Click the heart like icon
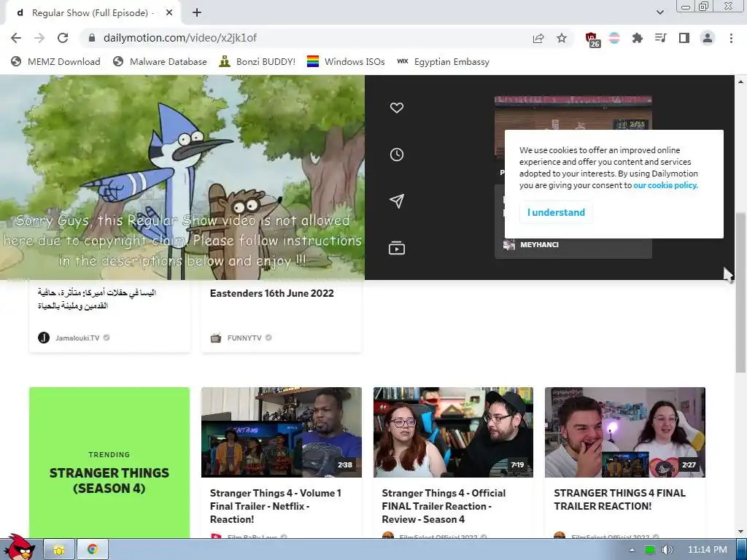The width and height of the screenshot is (747, 560). coord(396,108)
